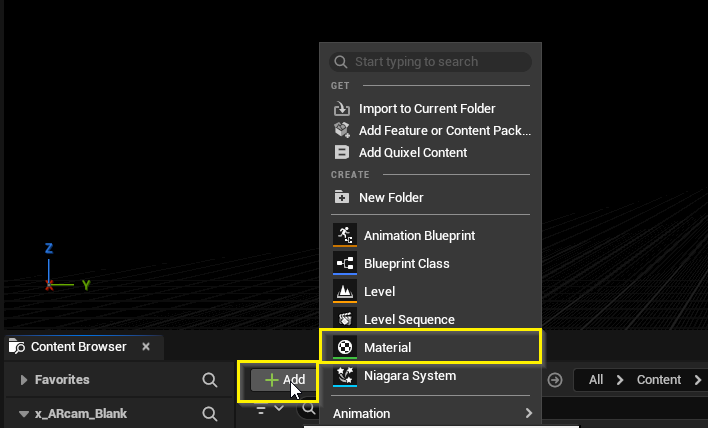Expand the Favorites section
Screen dimensions: 708x428
[24, 380]
